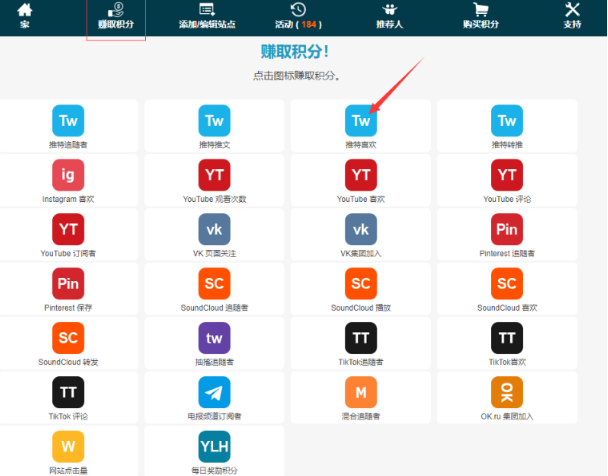608x476 pixels.
Task: Open the Twitter followers (推特追随者) tile
Action: (68, 122)
